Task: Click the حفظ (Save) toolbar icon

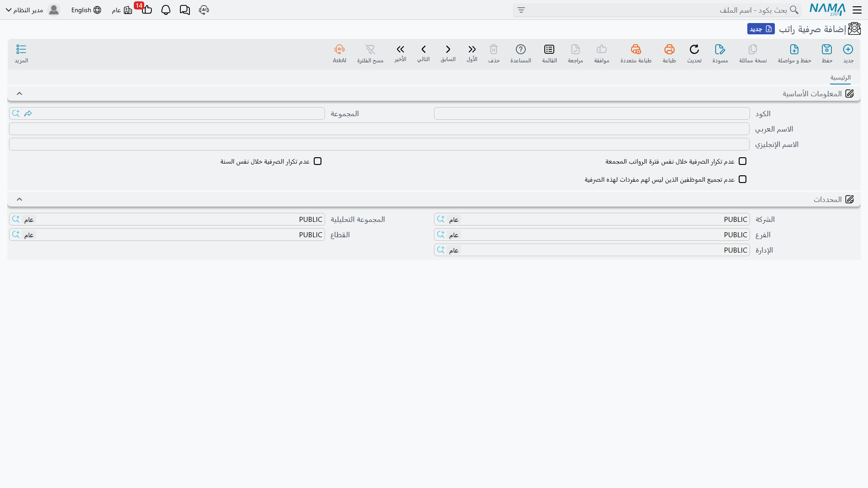Action: coord(827,49)
